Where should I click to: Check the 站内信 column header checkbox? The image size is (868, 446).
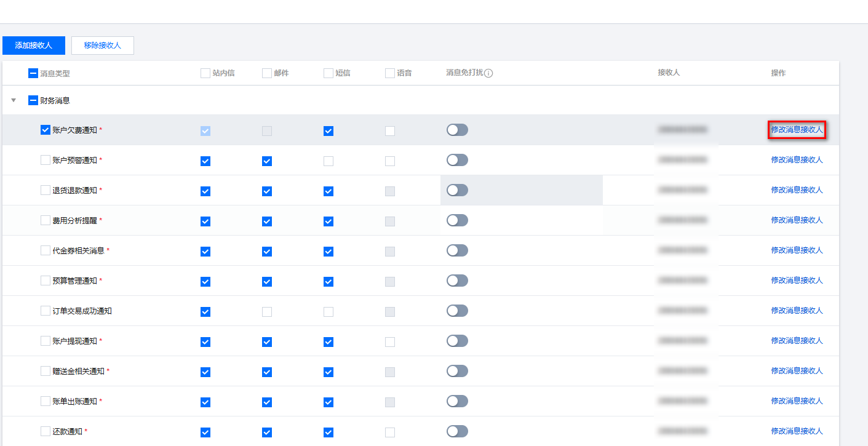click(205, 73)
